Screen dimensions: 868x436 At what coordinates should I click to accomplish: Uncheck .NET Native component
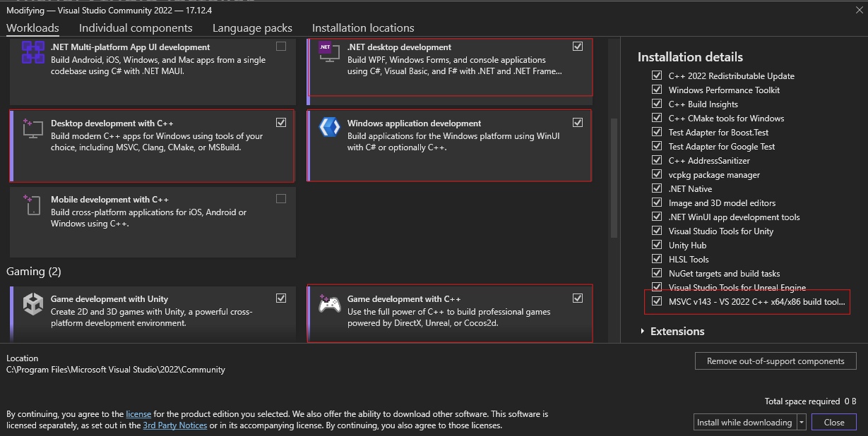pyautogui.click(x=657, y=188)
